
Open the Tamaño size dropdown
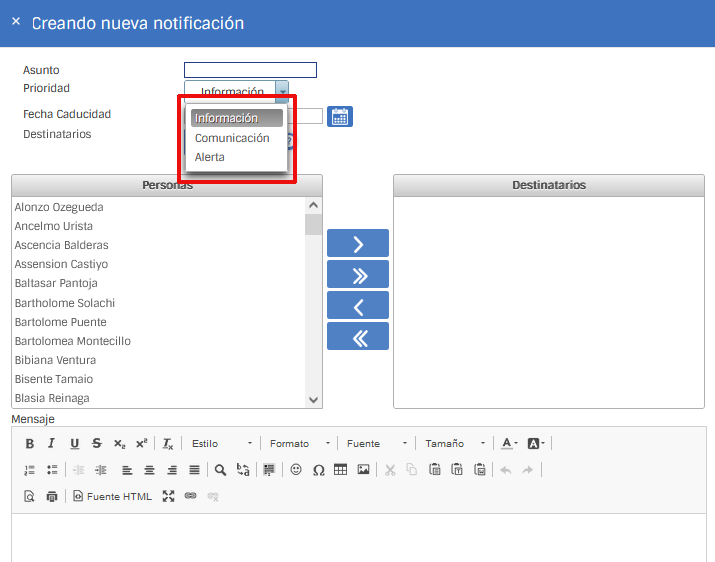point(455,443)
